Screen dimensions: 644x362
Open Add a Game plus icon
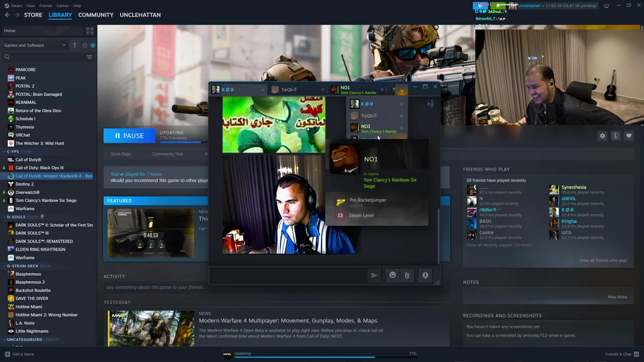[x=7, y=354]
